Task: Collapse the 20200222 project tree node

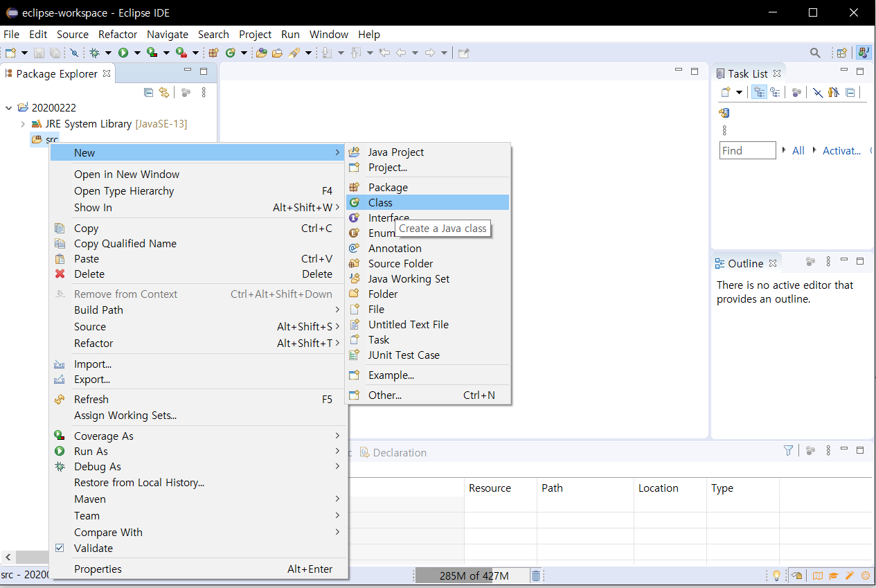Action: tap(8, 107)
